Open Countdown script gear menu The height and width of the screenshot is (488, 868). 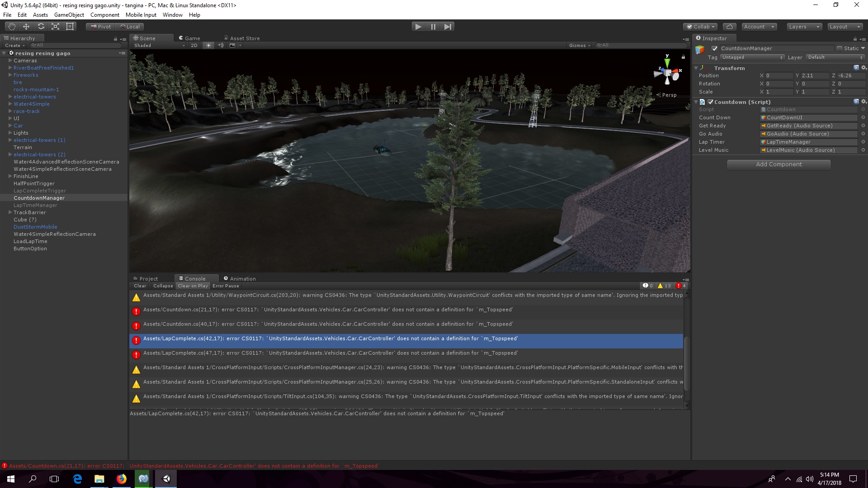863,102
